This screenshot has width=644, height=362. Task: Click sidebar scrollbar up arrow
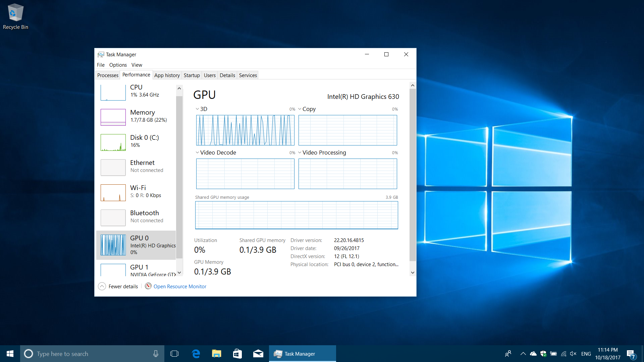tap(179, 88)
